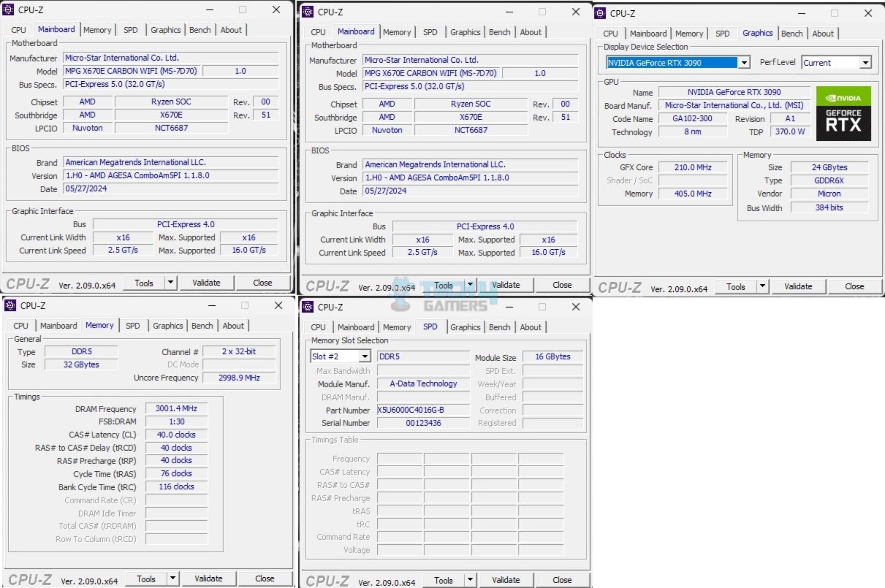This screenshot has width=885, height=588.
Task: Switch to the Mainboard tab in the Graphics window
Action: (x=648, y=34)
